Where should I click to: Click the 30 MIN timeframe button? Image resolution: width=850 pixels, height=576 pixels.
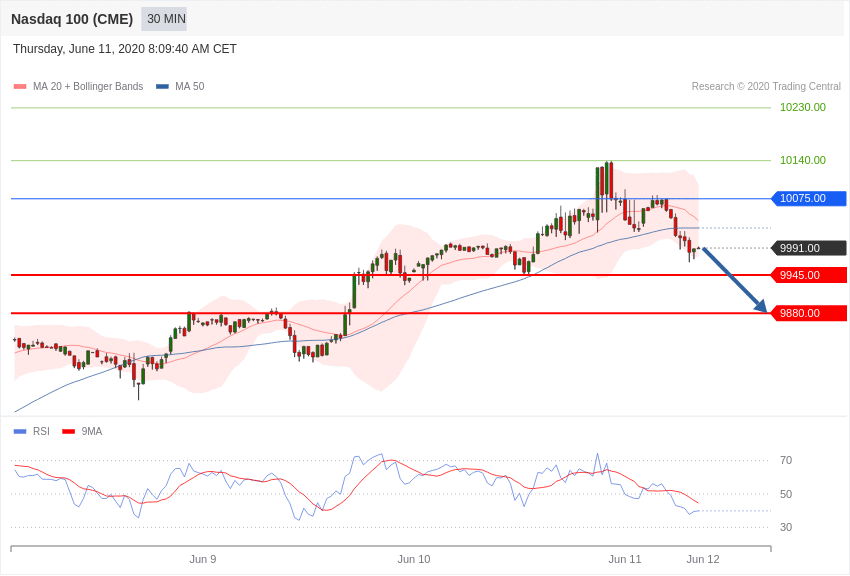(164, 19)
